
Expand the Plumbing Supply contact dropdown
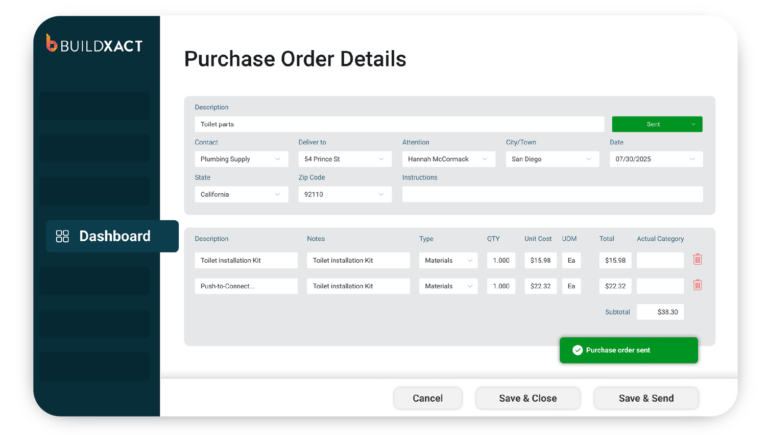(x=277, y=159)
